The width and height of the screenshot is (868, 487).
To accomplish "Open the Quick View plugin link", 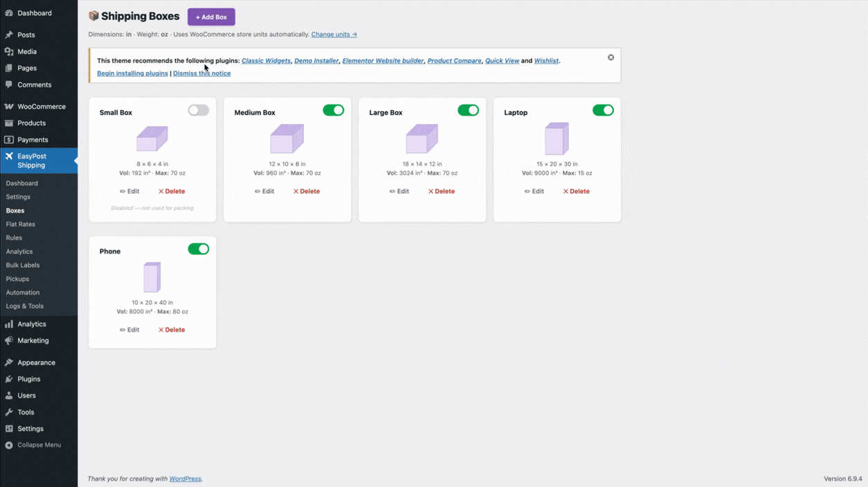I will click(502, 61).
